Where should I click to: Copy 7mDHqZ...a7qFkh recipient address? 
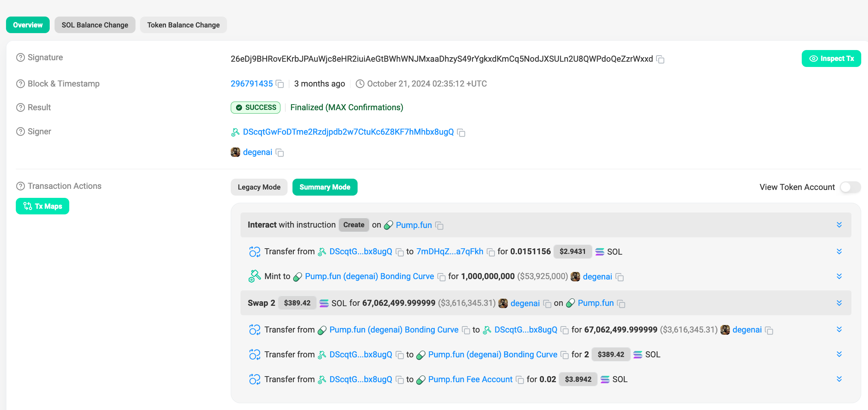tap(490, 252)
